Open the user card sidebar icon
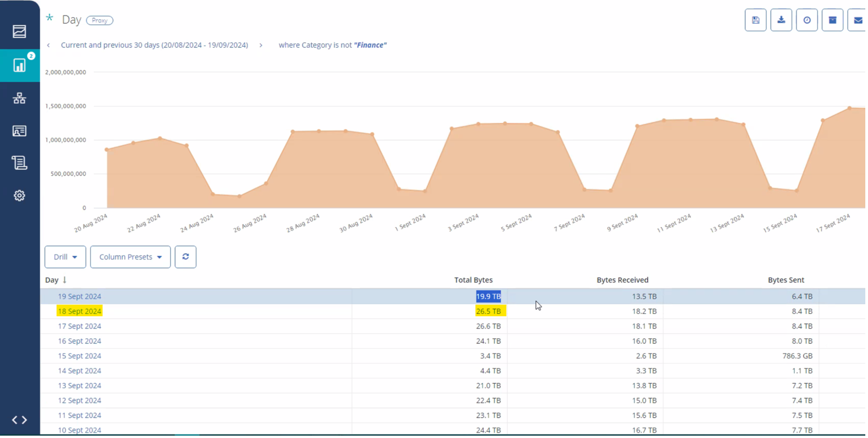The width and height of the screenshot is (868, 438). point(19,131)
